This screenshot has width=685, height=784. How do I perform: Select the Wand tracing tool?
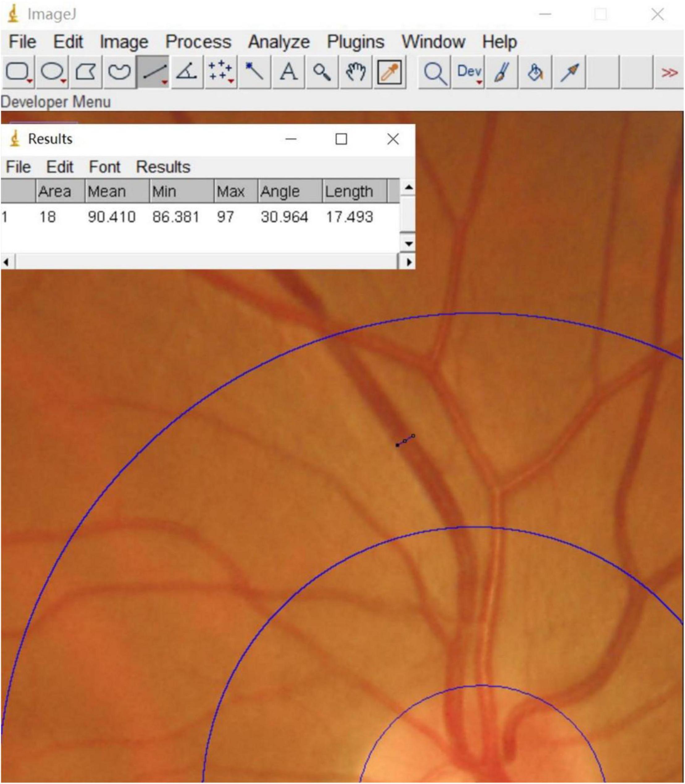pyautogui.click(x=254, y=72)
